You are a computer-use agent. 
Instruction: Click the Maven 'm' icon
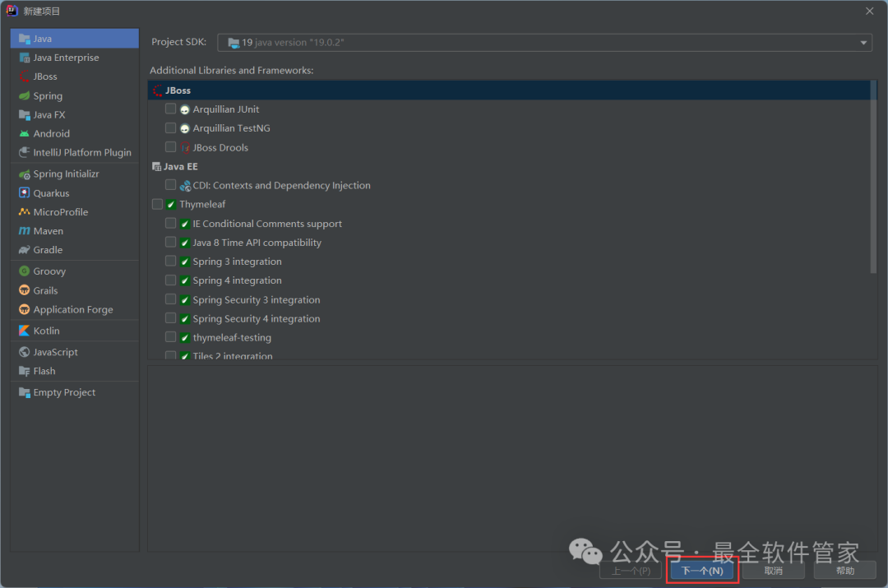(25, 231)
